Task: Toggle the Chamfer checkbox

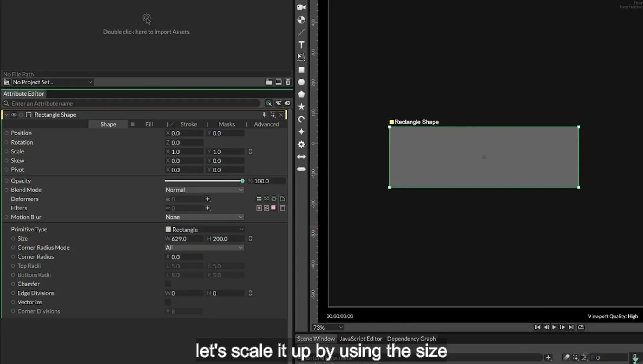Action: (168, 284)
